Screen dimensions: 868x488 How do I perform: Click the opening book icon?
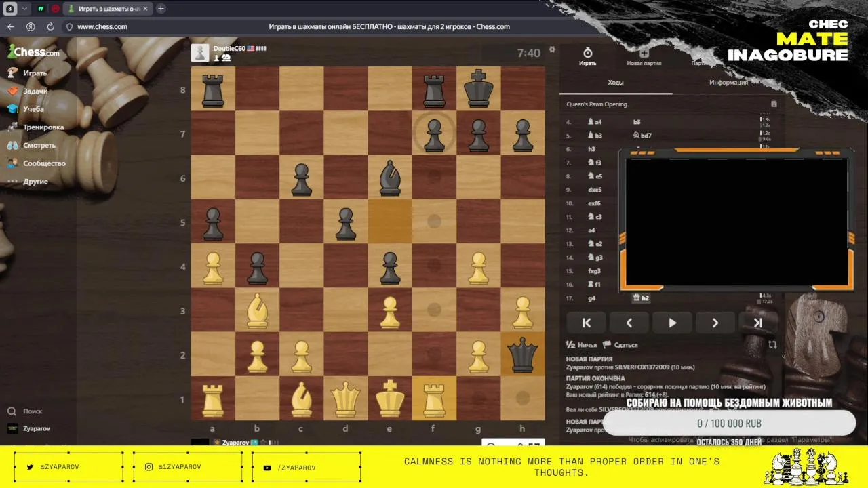[x=774, y=104]
